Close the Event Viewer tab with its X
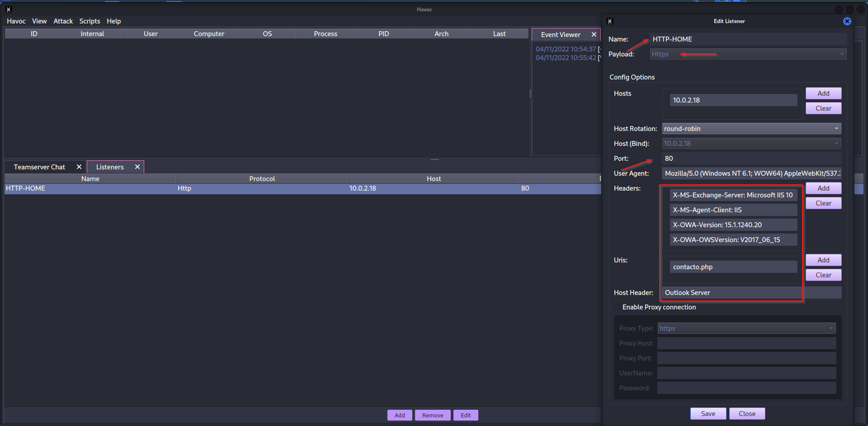 [594, 34]
